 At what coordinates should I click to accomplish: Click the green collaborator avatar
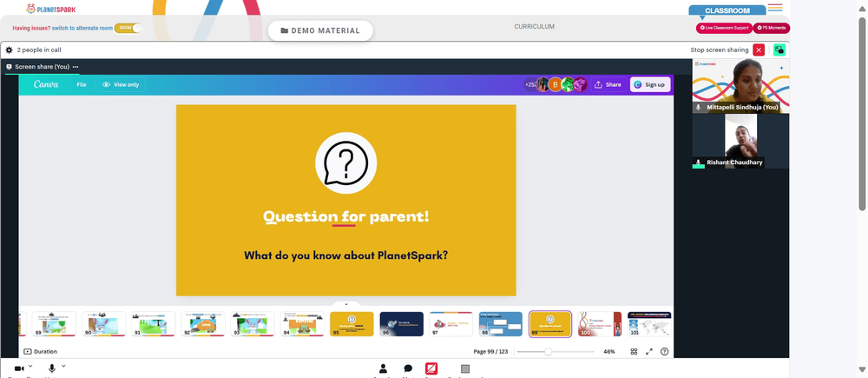coord(568,85)
